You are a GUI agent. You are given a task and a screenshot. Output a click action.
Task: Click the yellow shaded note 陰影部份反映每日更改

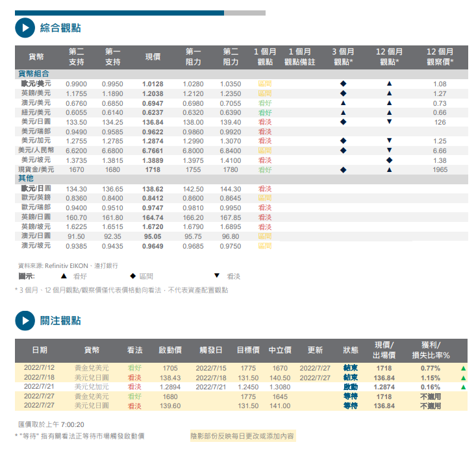[242, 436]
